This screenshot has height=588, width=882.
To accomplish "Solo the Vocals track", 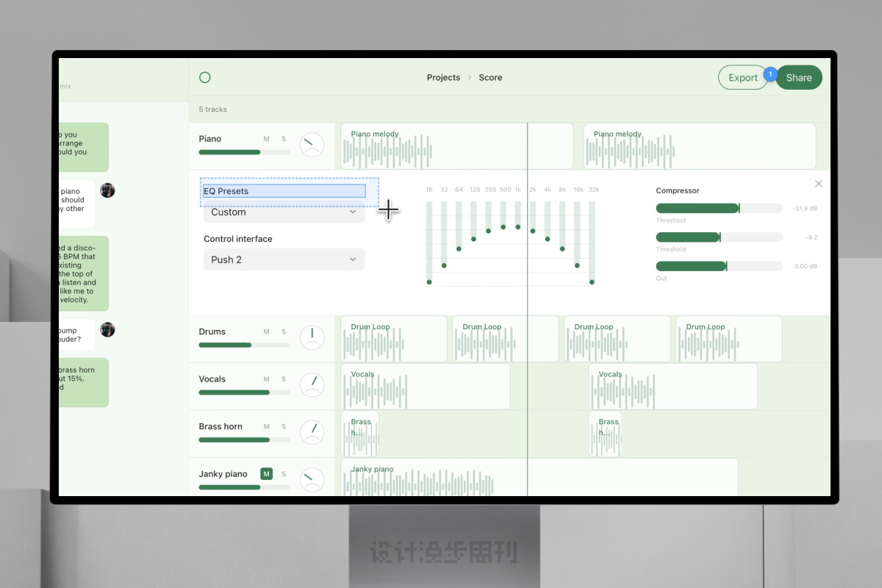I will point(284,379).
